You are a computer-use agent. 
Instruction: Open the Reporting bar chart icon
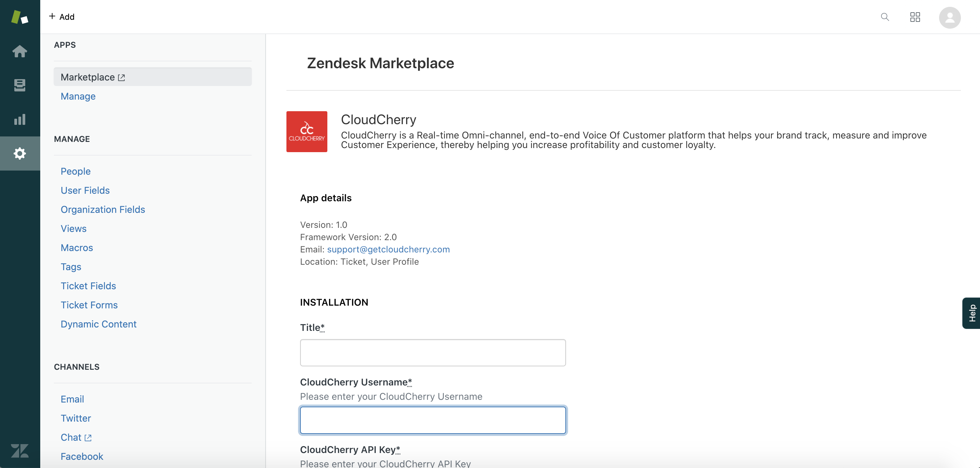(x=20, y=119)
